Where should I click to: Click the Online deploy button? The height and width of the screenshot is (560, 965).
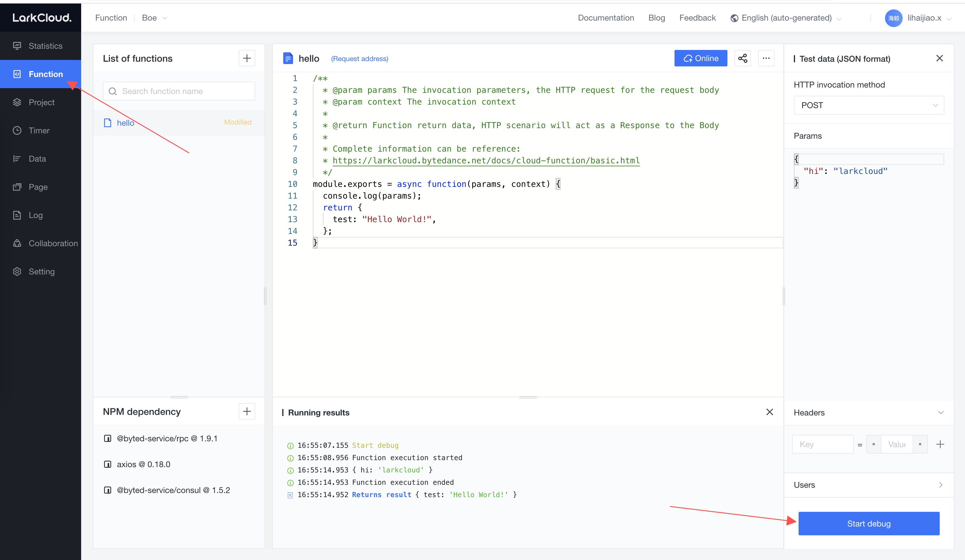(700, 58)
